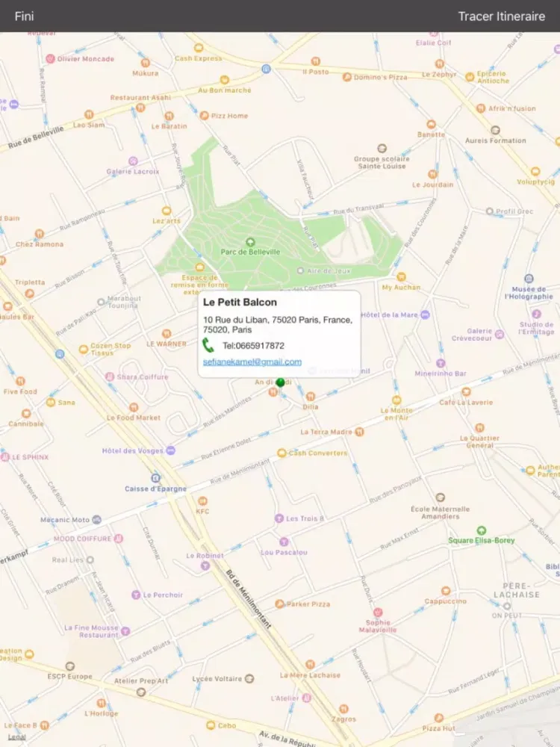Tap the Le Robinet bar icon
This screenshot has width=560, height=747.
pos(205,566)
